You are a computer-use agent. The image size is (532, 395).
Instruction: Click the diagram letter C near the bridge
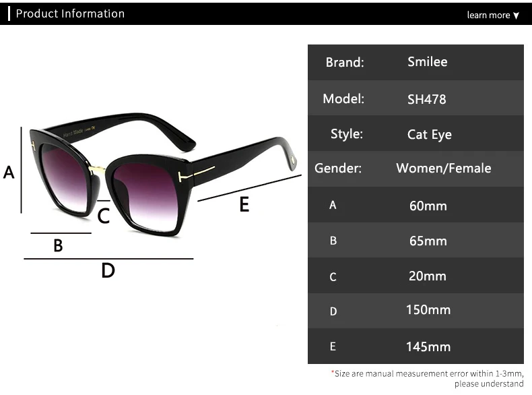click(x=104, y=216)
